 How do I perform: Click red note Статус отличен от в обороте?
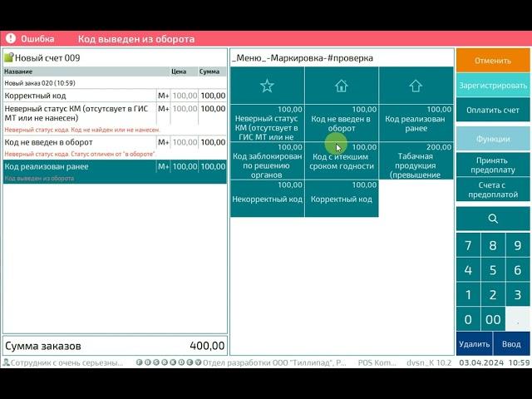(80, 154)
